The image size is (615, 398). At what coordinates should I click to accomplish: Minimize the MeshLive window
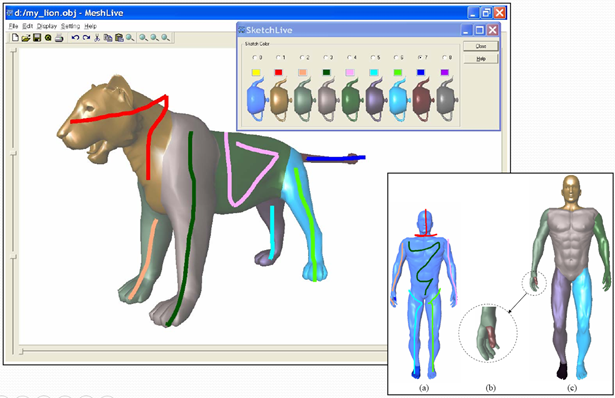coord(473,13)
